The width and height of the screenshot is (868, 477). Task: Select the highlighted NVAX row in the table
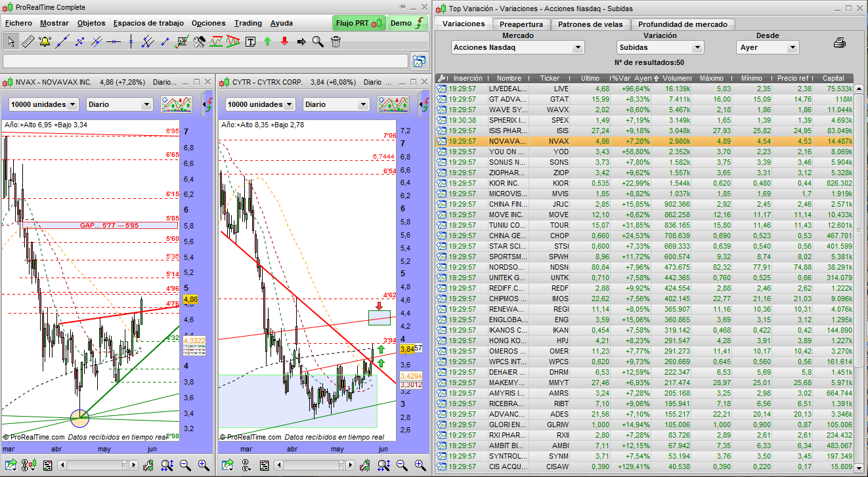pyautogui.click(x=645, y=141)
